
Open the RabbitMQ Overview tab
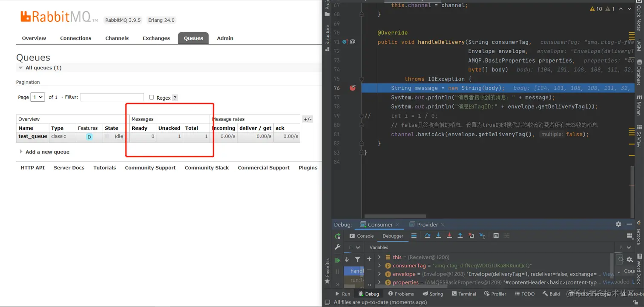34,38
